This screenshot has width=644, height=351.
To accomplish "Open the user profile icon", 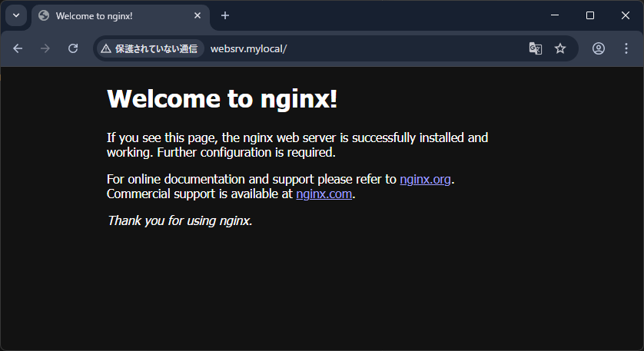I will (x=599, y=48).
